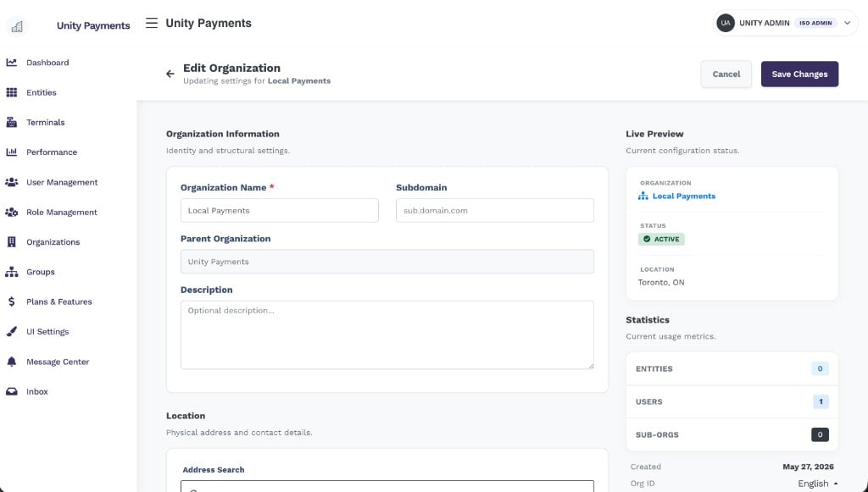Click the UNITY ADMIN user name
Screen dimensions: 868x492
click(764, 23)
